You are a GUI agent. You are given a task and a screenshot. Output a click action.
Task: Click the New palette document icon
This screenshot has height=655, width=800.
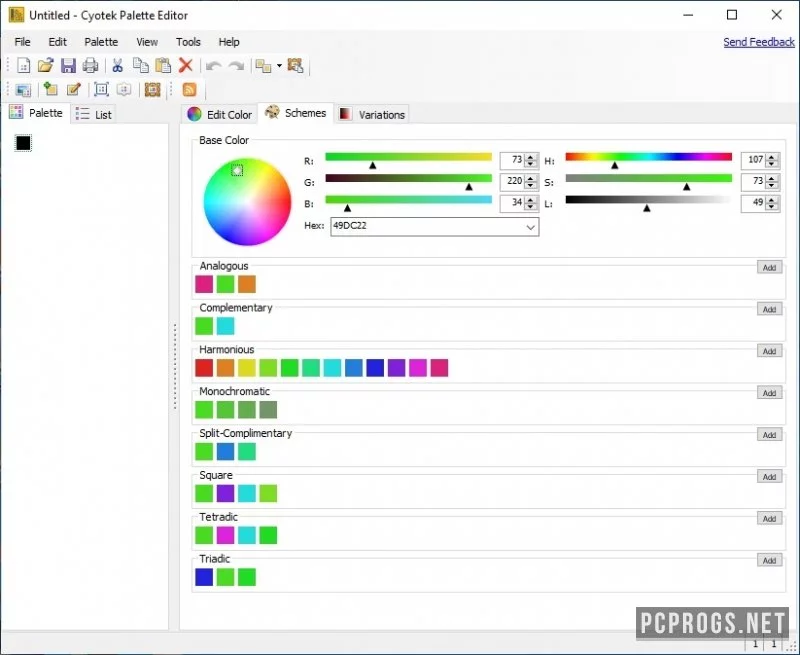[x=23, y=65]
